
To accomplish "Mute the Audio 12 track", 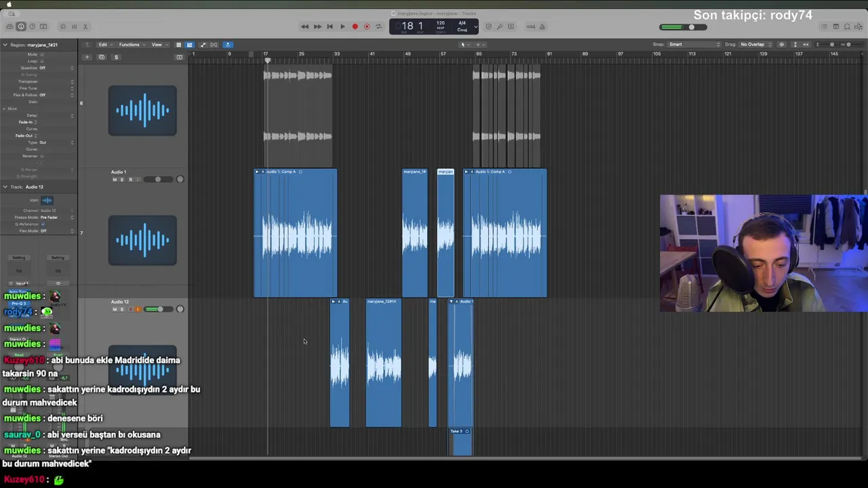I will [x=115, y=309].
